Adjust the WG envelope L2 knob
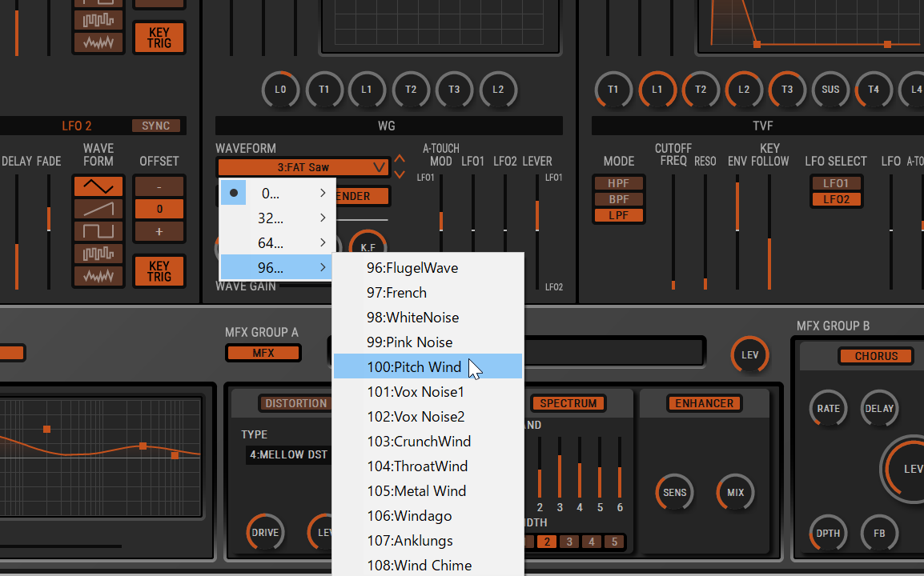This screenshot has height=576, width=924. pos(498,90)
